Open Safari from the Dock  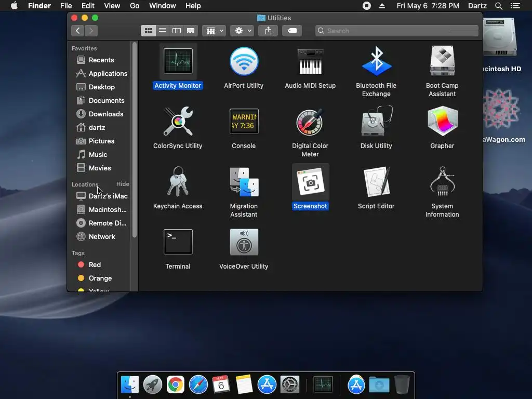(x=198, y=385)
